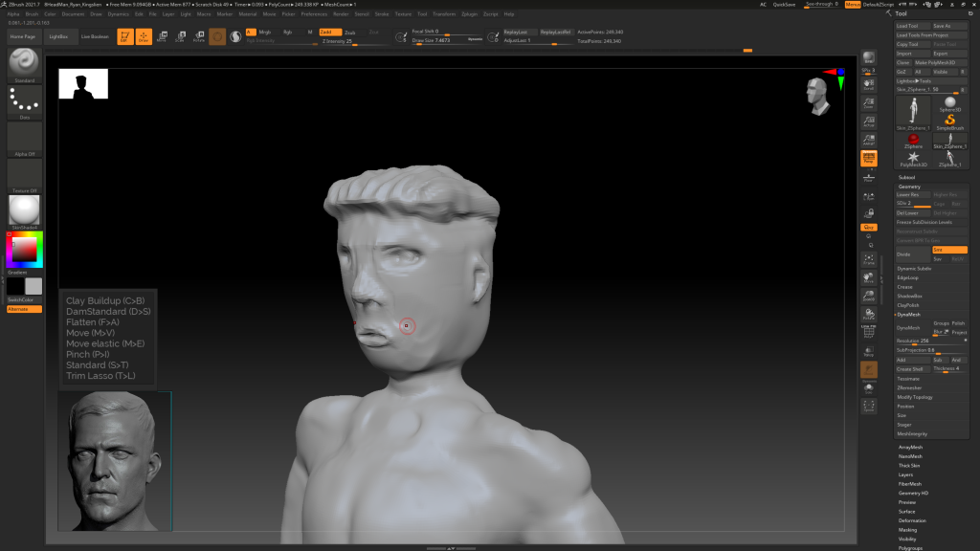
Task: Toggle the Smt option beside Divide
Action: pyautogui.click(x=949, y=250)
